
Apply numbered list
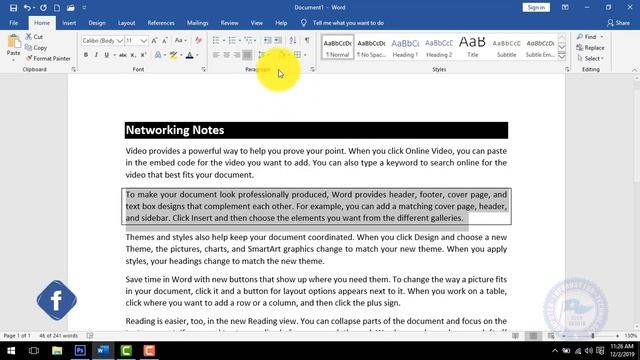tap(232, 40)
